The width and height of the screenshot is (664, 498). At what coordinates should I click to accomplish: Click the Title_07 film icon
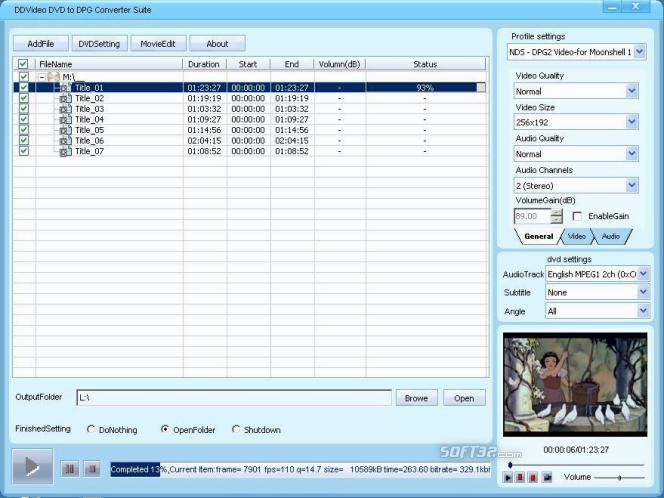click(66, 151)
